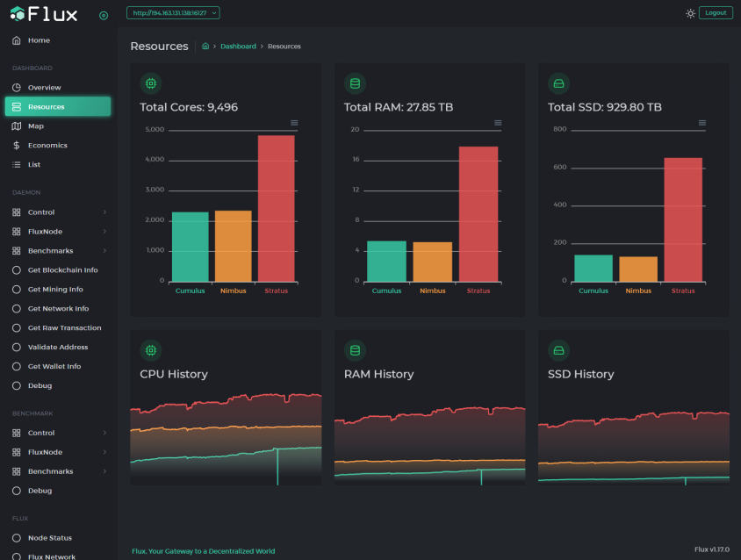Viewport: 741px width, 560px height.
Task: Open Total RAM chart hamburger menu
Action: [498, 123]
